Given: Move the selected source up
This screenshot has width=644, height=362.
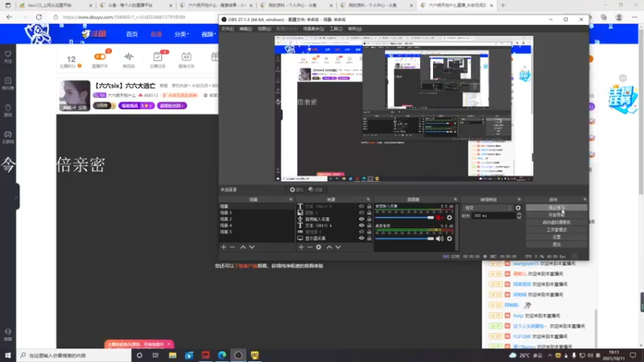Looking at the screenshot, I should 329,247.
